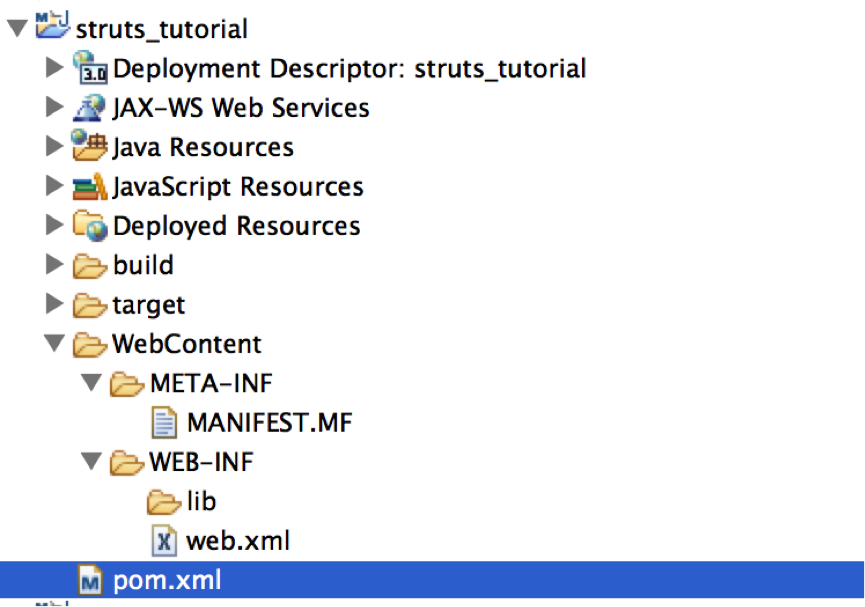Click the pom.xml Maven icon
This screenshot has height=607, width=865.
(87, 579)
